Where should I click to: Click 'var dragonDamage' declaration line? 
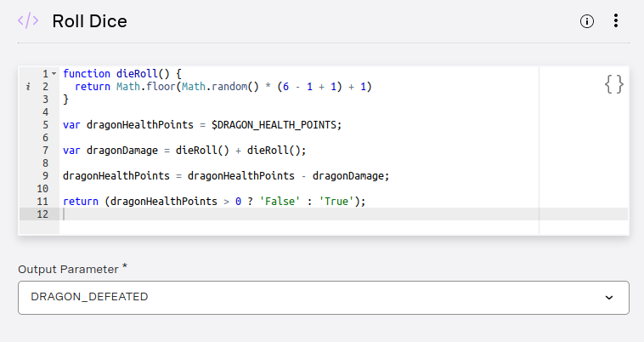click(184, 151)
